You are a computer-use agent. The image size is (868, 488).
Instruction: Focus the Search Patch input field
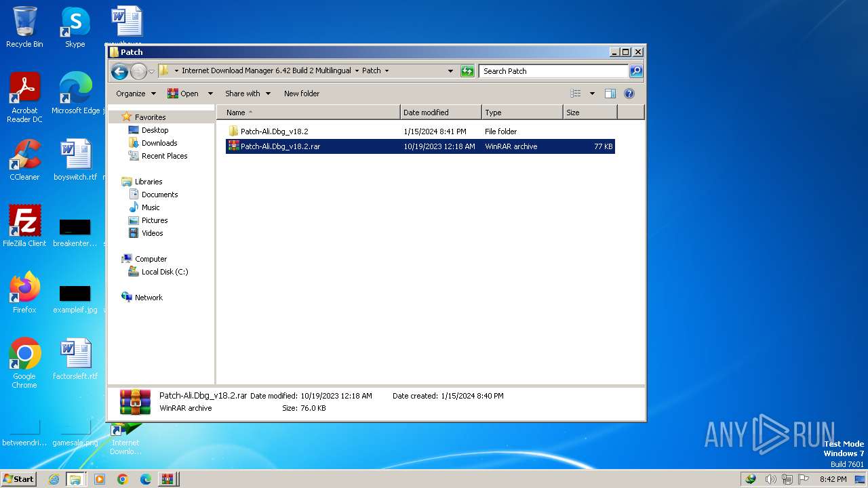click(x=554, y=70)
